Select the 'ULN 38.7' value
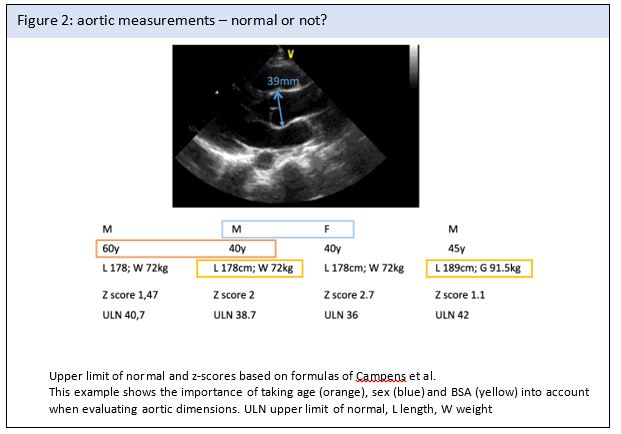Image resolution: width=621 pixels, height=434 pixels. pyautogui.click(x=236, y=315)
